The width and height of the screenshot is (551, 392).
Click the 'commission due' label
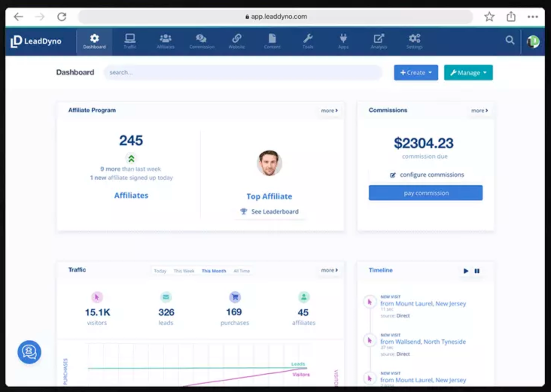point(425,156)
